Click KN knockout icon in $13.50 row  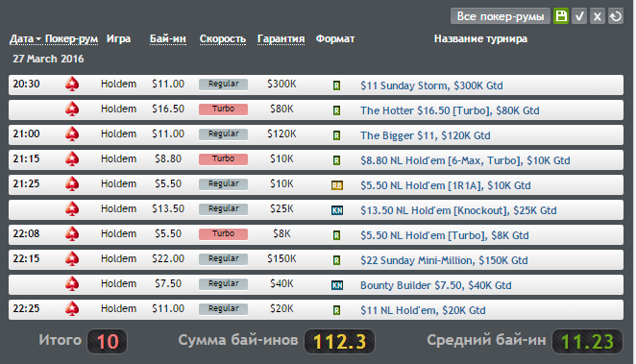point(337,210)
